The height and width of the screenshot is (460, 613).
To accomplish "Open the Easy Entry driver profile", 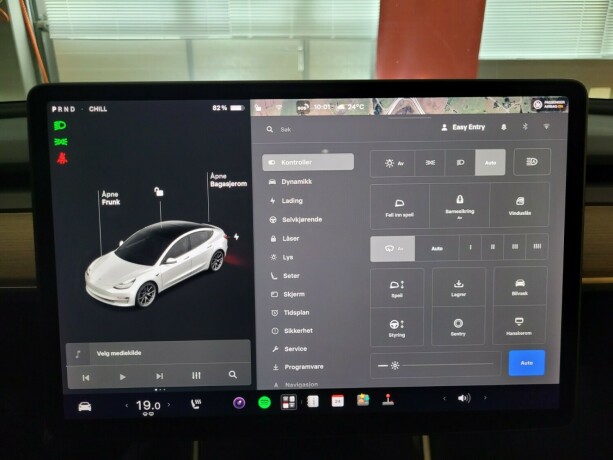I will coord(463,127).
